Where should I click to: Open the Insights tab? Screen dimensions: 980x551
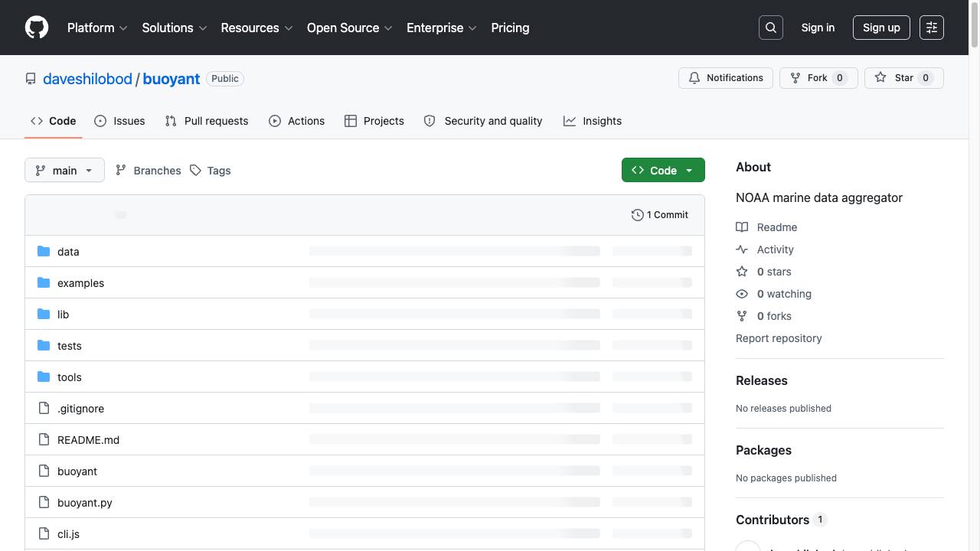pyautogui.click(x=593, y=121)
